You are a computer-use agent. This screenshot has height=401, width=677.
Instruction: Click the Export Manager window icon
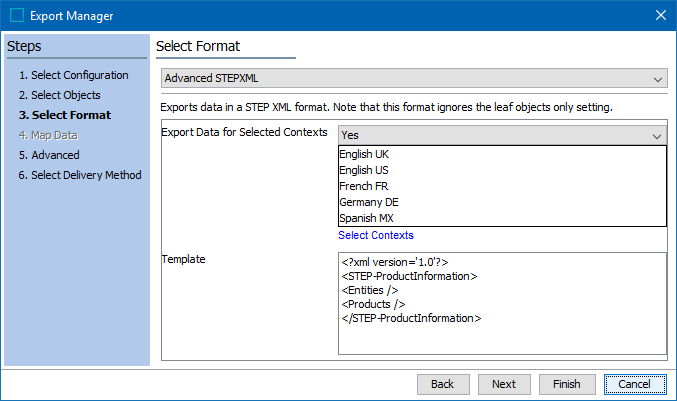pyautogui.click(x=16, y=15)
